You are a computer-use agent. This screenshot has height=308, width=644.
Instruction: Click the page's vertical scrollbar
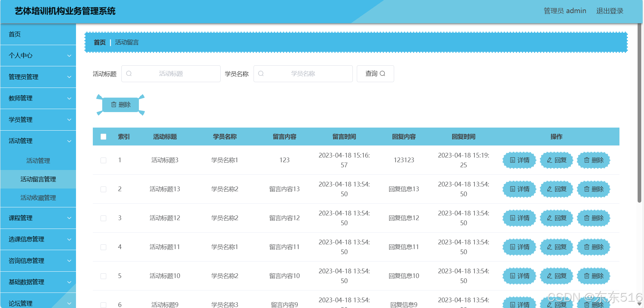[x=639, y=114]
